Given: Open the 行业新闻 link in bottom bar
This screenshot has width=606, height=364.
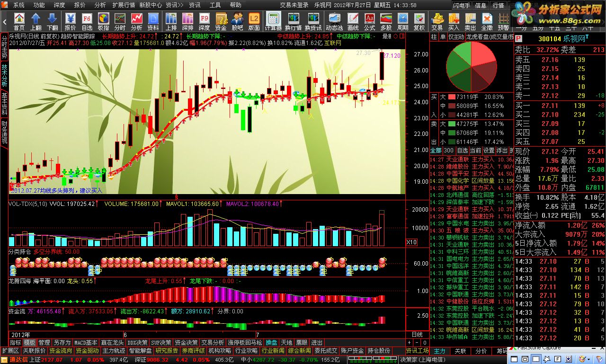Looking at the screenshot, I should tap(273, 351).
